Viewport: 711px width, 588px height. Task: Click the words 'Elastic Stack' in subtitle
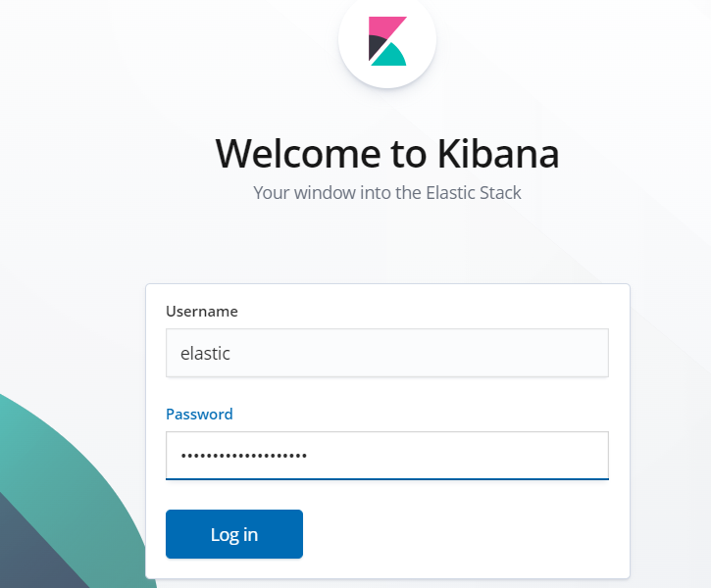(x=474, y=192)
